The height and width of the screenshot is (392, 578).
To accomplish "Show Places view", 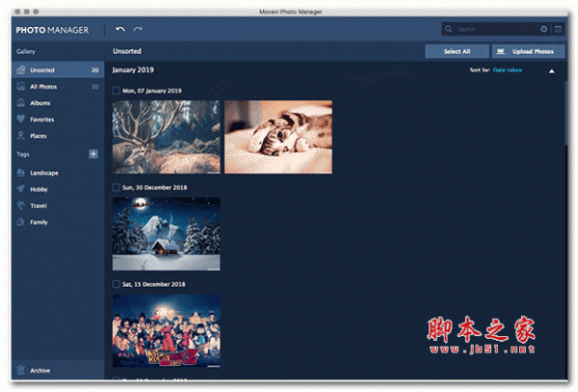I will [58, 136].
